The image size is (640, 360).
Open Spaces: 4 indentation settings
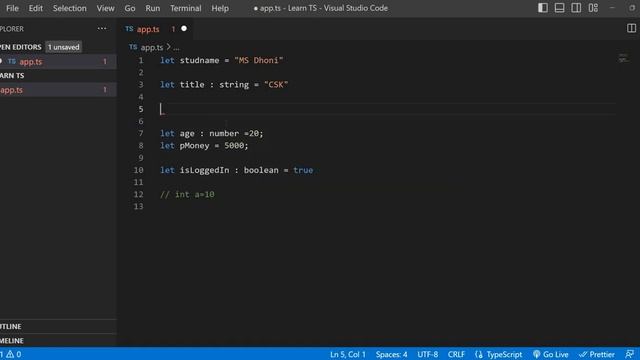click(x=391, y=354)
